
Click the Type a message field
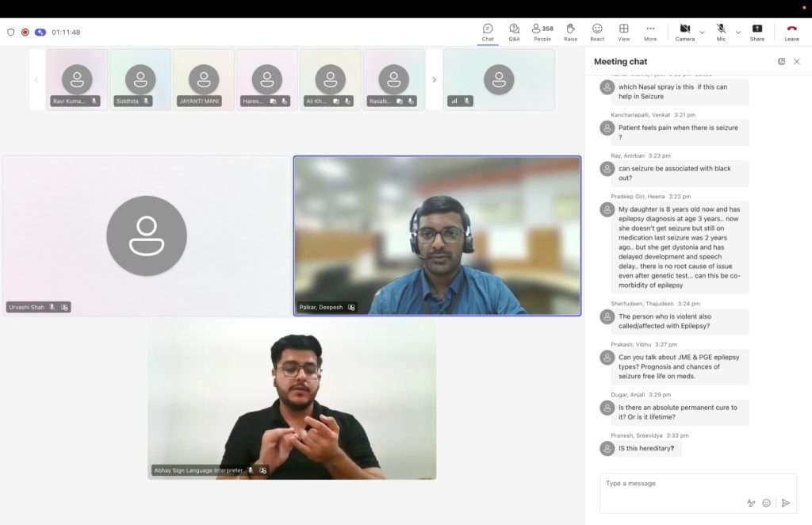[674, 484]
